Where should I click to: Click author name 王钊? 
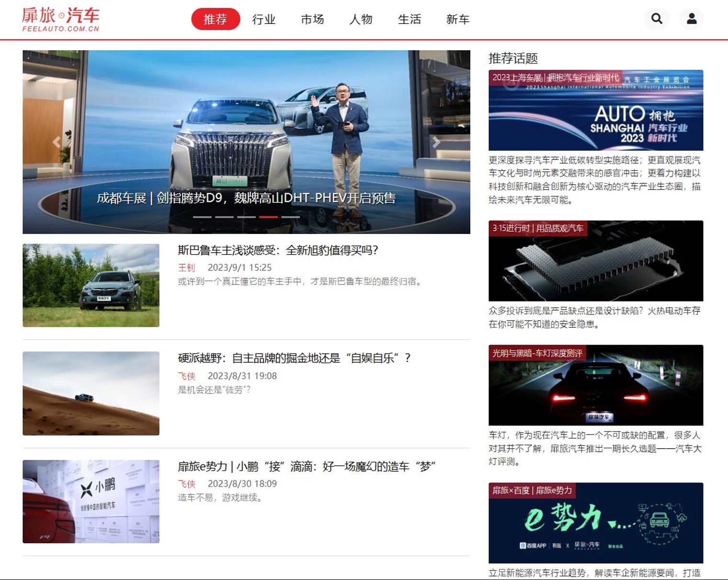(186, 268)
